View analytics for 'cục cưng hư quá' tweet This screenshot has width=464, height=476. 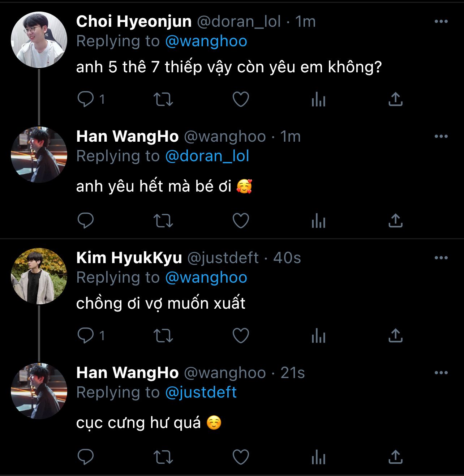click(318, 458)
